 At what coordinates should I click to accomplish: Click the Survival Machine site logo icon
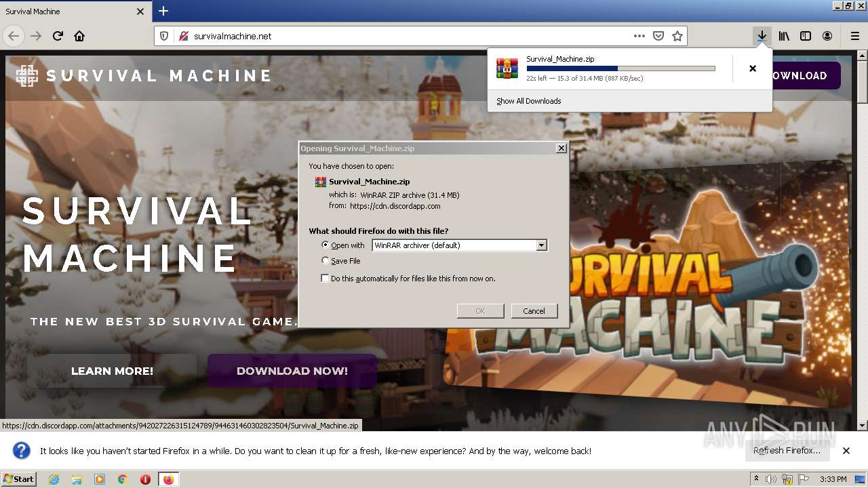[x=27, y=76]
